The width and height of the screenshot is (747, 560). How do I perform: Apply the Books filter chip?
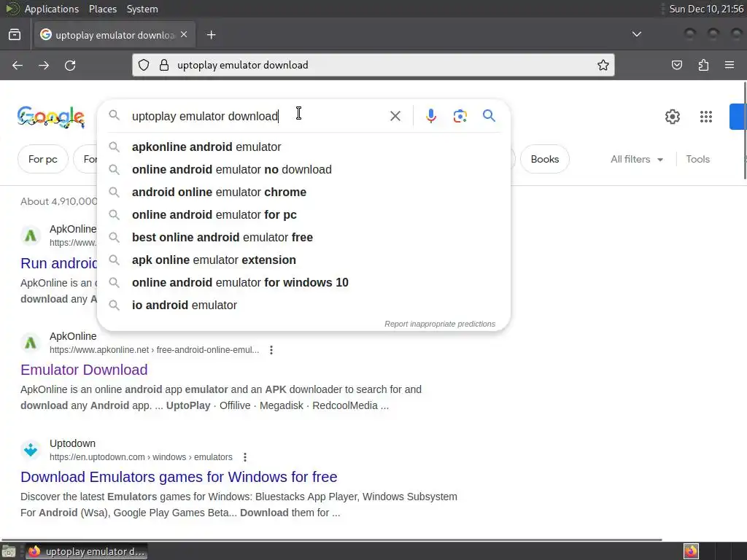tap(544, 159)
